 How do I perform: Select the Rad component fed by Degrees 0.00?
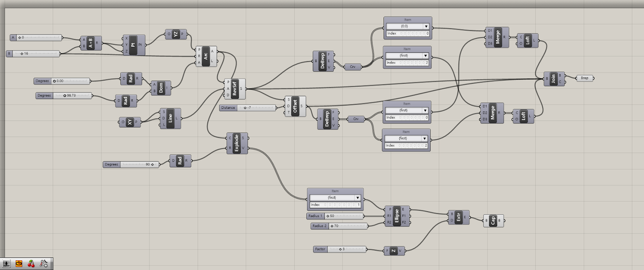[131, 79]
